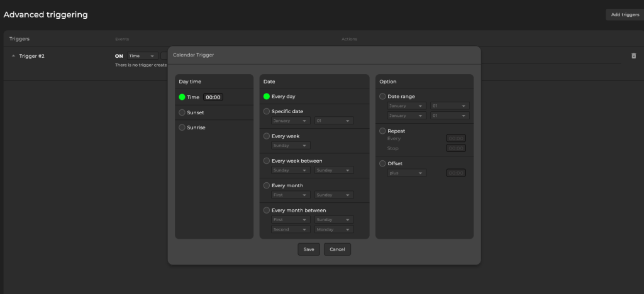This screenshot has width=644, height=294.
Task: Select the Sunset day time option
Action: [182, 112]
